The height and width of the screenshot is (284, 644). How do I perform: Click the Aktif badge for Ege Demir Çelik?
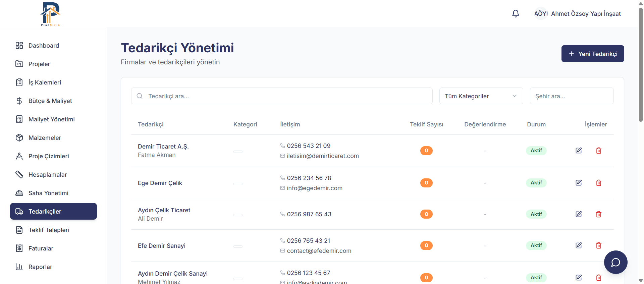coord(536,183)
